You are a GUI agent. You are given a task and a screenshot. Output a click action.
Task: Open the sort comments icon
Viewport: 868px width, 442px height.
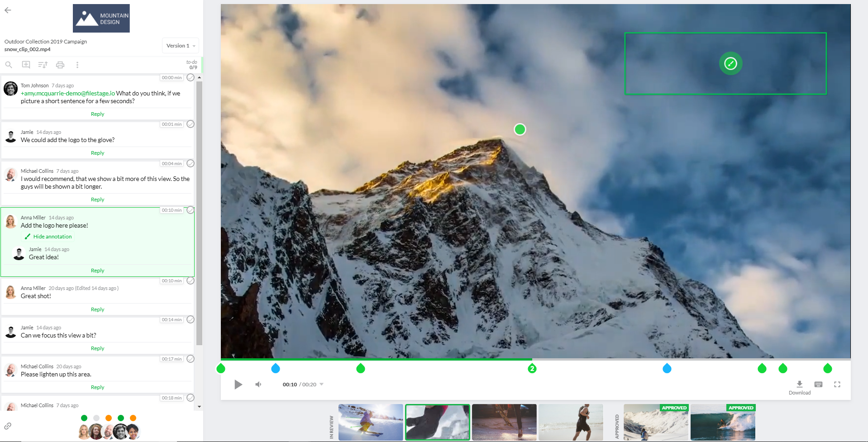pos(43,65)
